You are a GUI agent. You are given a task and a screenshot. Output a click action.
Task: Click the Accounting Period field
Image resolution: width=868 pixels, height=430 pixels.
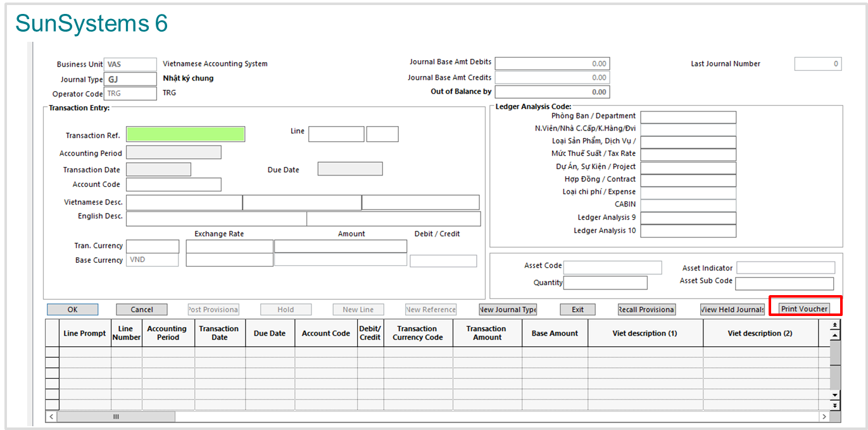pyautogui.click(x=173, y=153)
